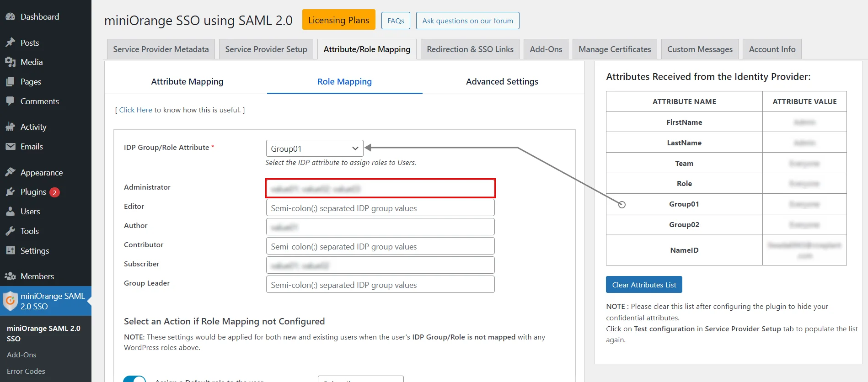Click the Team attribute name cell
Viewport: 868px width, 382px height.
point(684,163)
